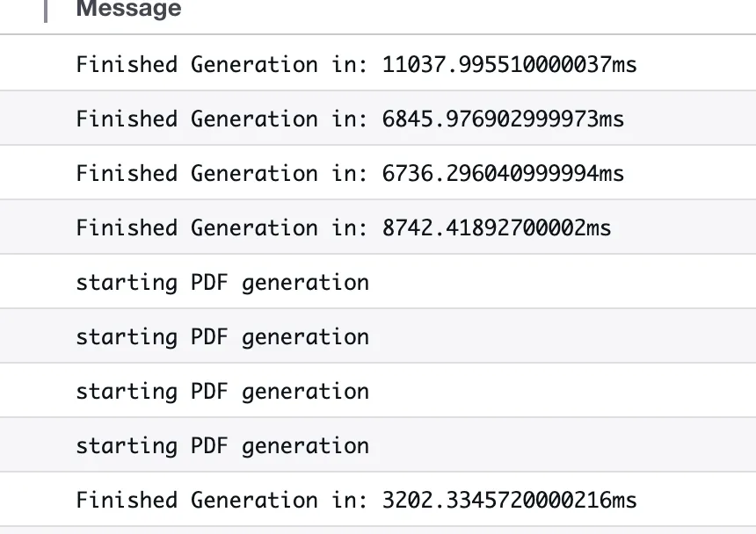This screenshot has width=756, height=534.
Task: Click 'Finished Generation in:' text before 6845.976902999973ms
Action: [222, 119]
